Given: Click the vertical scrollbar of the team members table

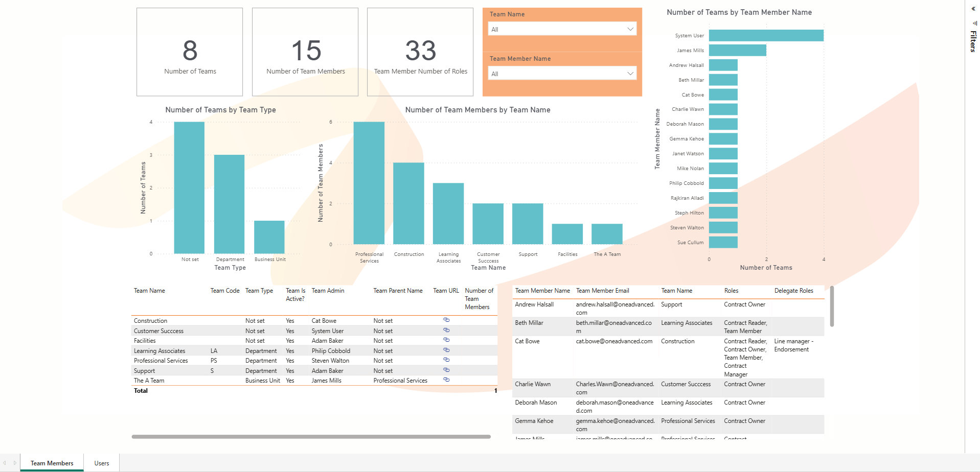Looking at the screenshot, I should [x=832, y=306].
